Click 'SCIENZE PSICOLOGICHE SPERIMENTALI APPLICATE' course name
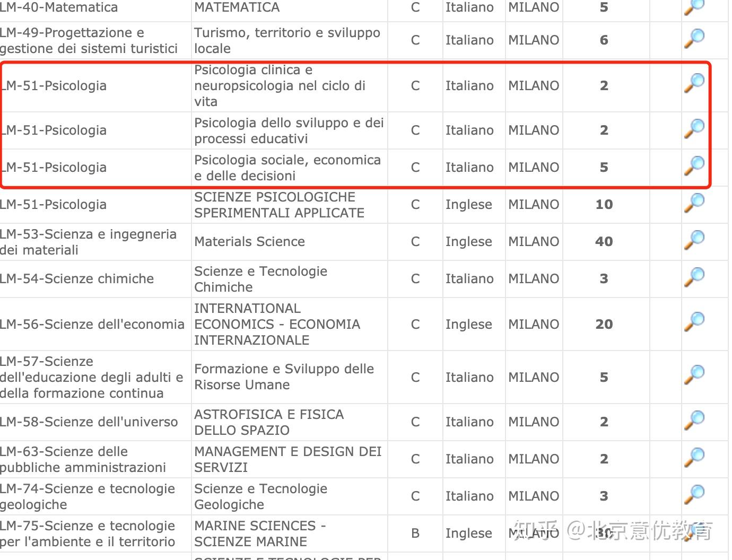This screenshot has height=560, width=732. (x=279, y=205)
